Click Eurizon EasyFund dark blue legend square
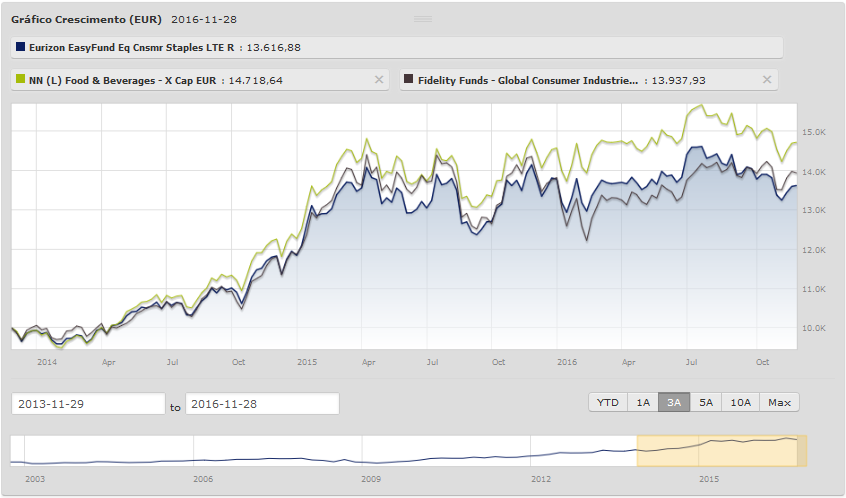 tap(21, 47)
